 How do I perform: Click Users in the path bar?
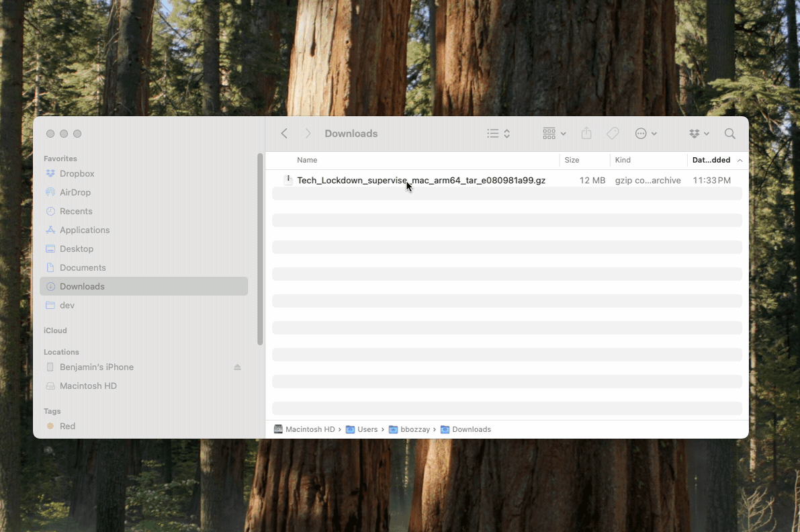point(367,429)
